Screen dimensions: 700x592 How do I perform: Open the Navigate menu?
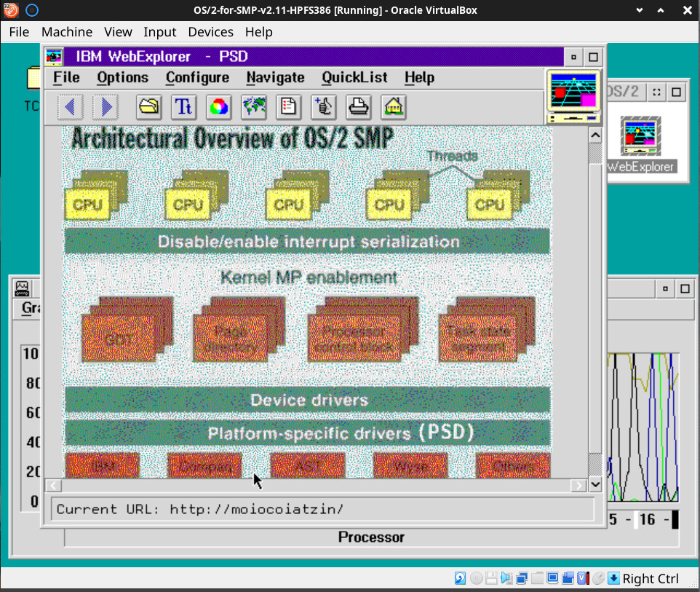coord(276,77)
